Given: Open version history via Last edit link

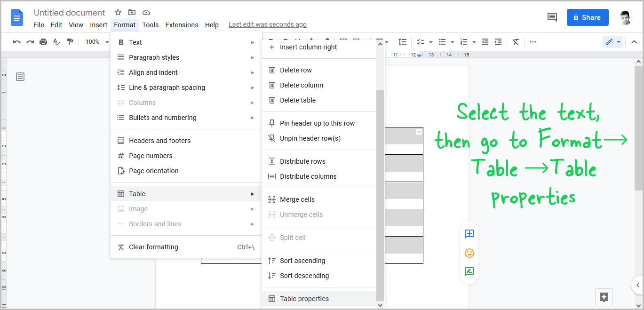Looking at the screenshot, I should 267,24.
